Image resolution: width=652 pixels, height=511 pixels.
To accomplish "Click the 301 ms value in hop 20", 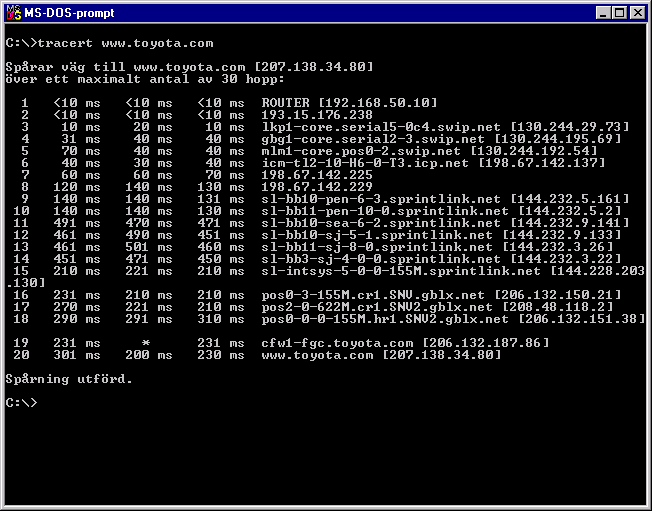I will pyautogui.click(x=77, y=355).
